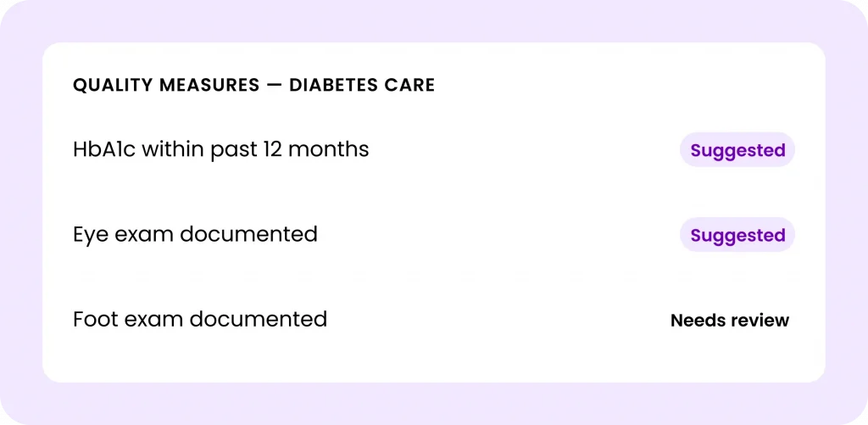Viewport: 868px width, 425px height.
Task: Click the Suggested badge for HbA1c measure
Action: (x=737, y=149)
